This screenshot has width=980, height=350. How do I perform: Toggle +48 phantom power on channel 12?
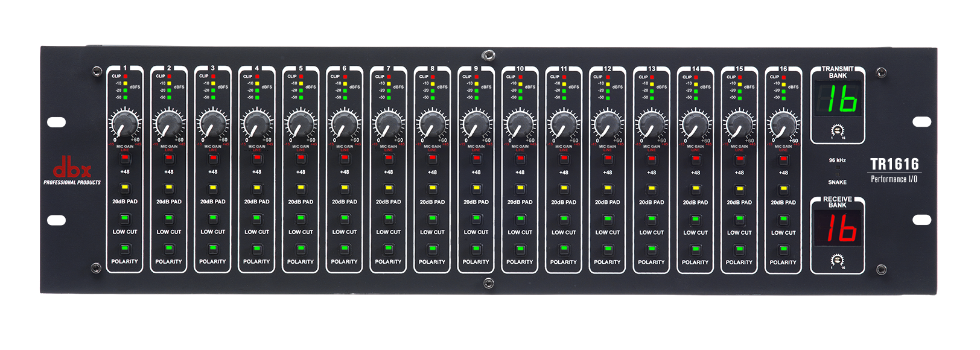coord(608,160)
